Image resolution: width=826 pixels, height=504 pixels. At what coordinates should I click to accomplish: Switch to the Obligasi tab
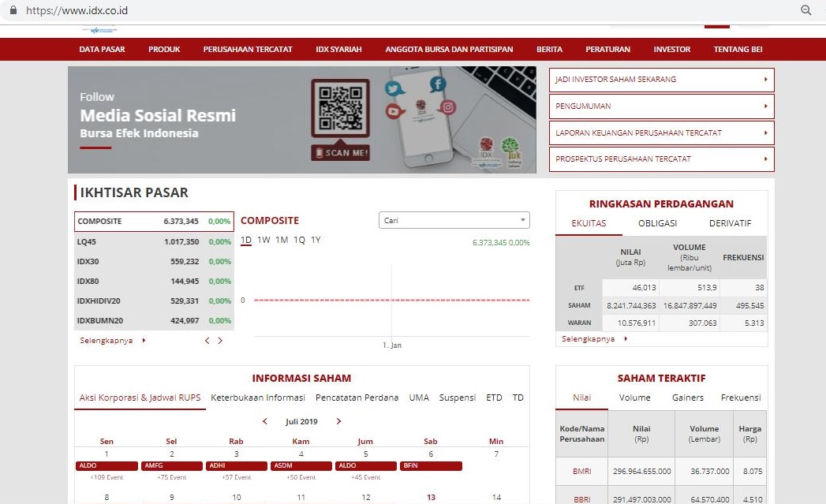coord(657,223)
